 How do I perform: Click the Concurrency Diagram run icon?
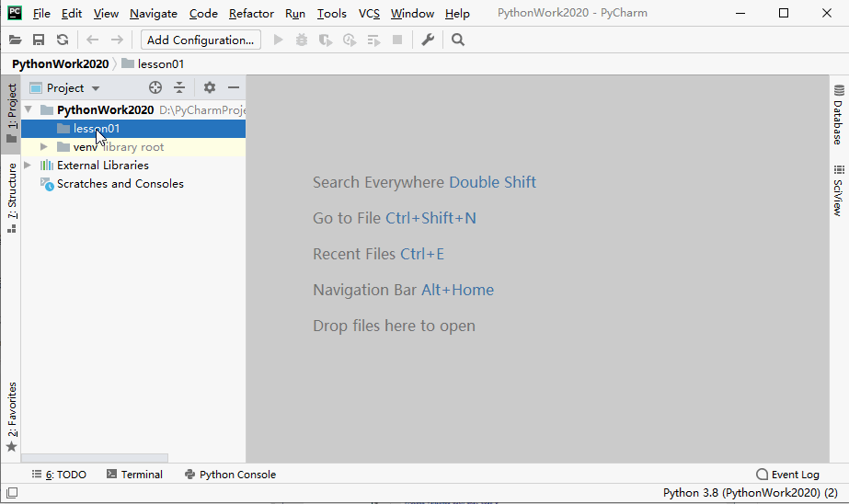coord(373,40)
